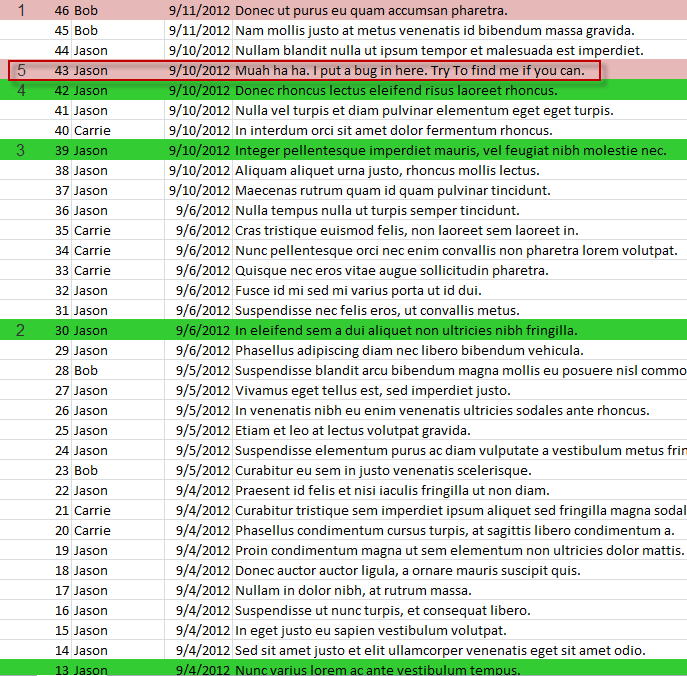
Task: Click 'Curabitur eu sem in justo venenatis' cell
Action: [383, 471]
